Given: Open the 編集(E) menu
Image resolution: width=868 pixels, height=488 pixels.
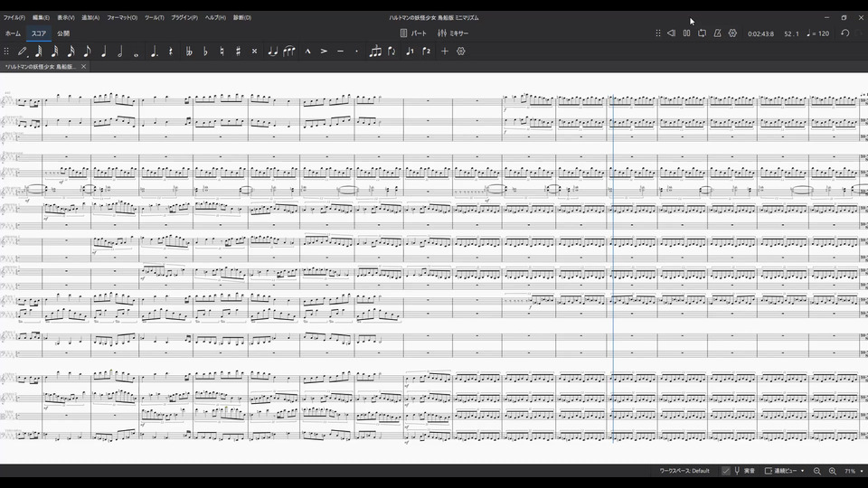Looking at the screenshot, I should click(41, 18).
